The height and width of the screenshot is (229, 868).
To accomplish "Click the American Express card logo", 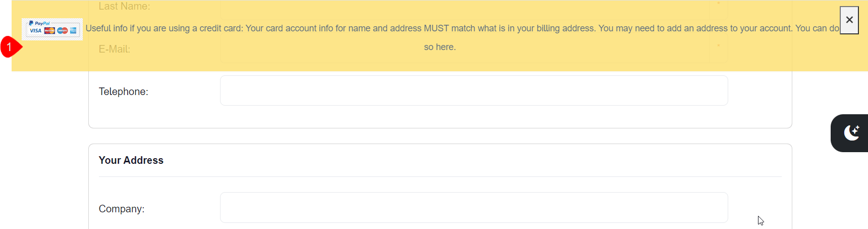I will 73,31.
